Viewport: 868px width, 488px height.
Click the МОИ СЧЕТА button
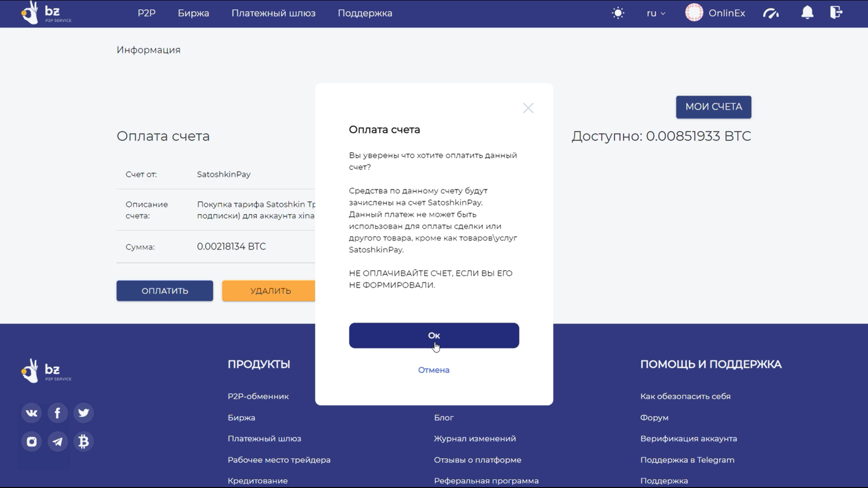coord(714,107)
